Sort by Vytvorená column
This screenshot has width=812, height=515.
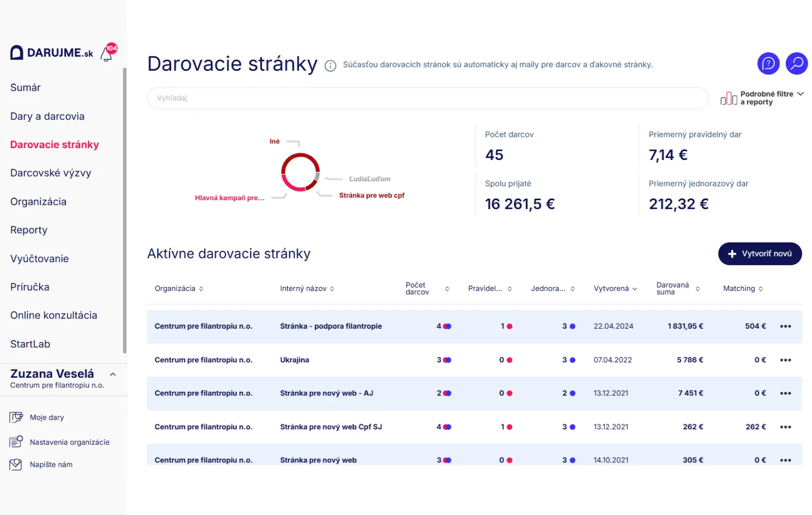coord(615,288)
